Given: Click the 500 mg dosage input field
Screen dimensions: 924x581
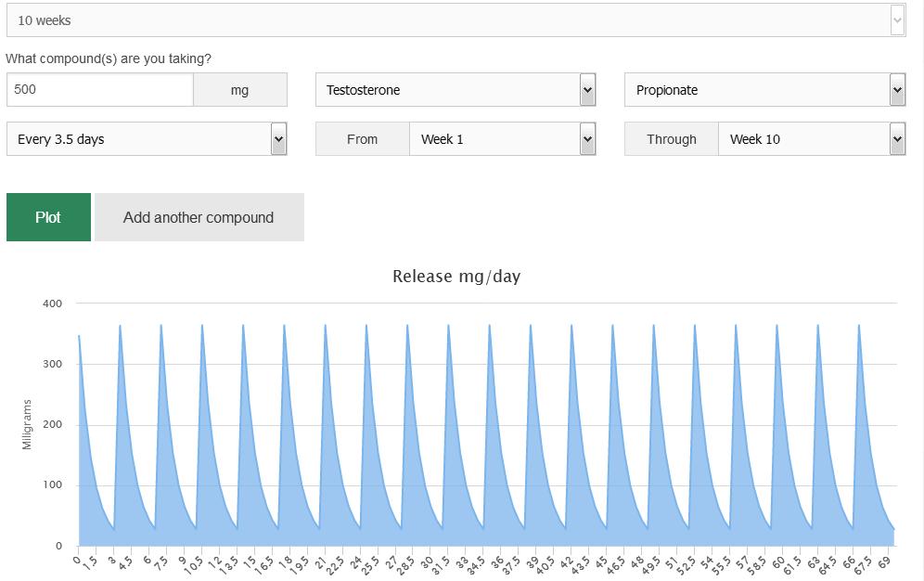Looking at the screenshot, I should point(99,90).
